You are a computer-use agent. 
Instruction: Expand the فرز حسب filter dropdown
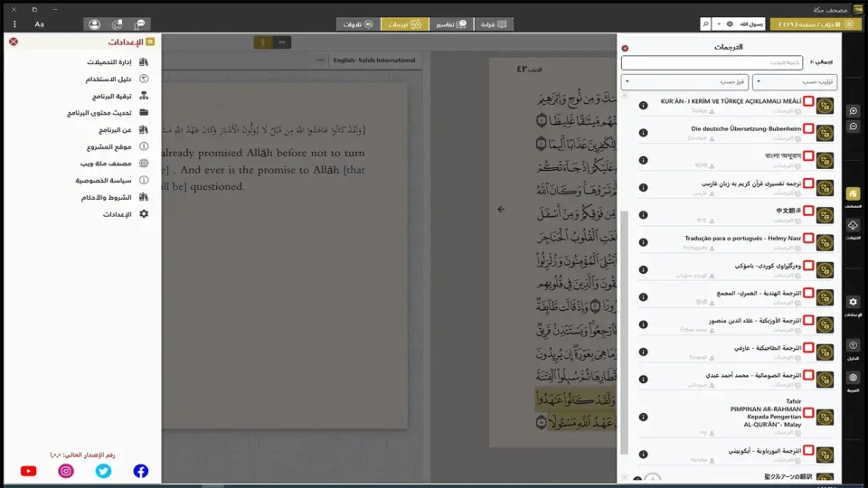(x=685, y=82)
